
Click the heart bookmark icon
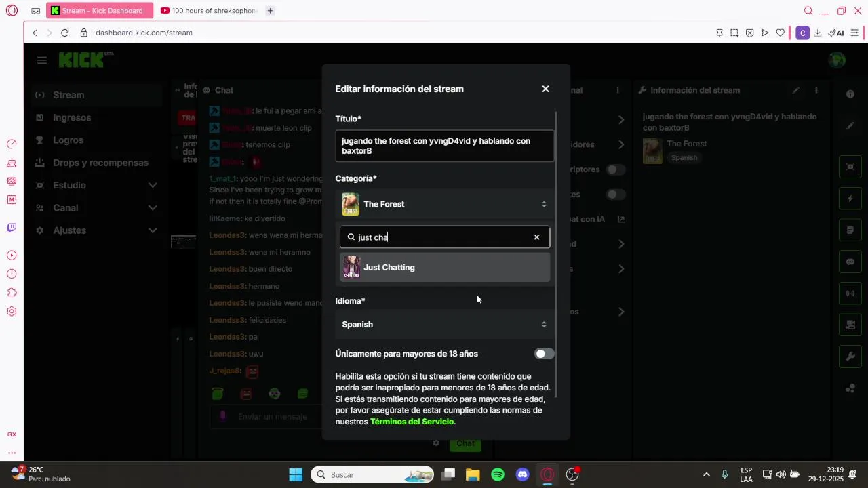[x=780, y=33]
